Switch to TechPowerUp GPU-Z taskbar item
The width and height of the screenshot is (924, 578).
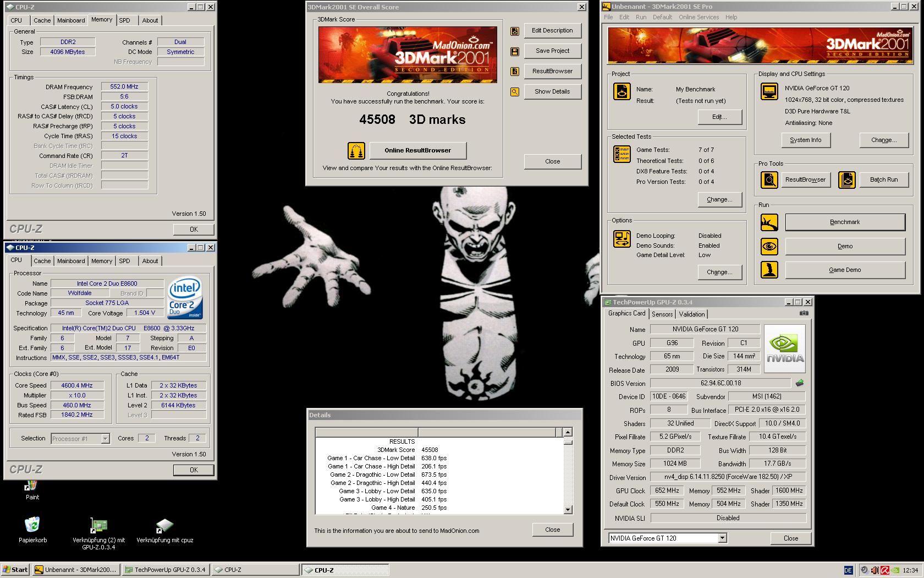point(165,570)
